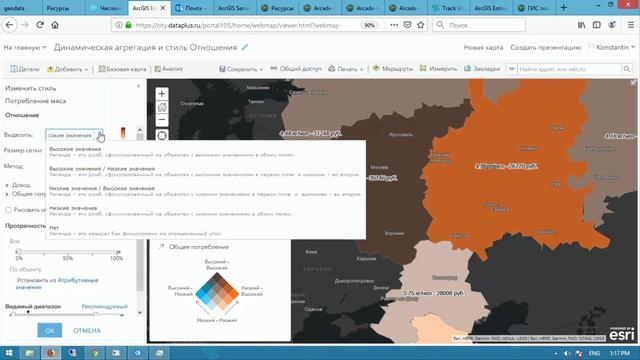Confirm style with OK button

(49, 330)
